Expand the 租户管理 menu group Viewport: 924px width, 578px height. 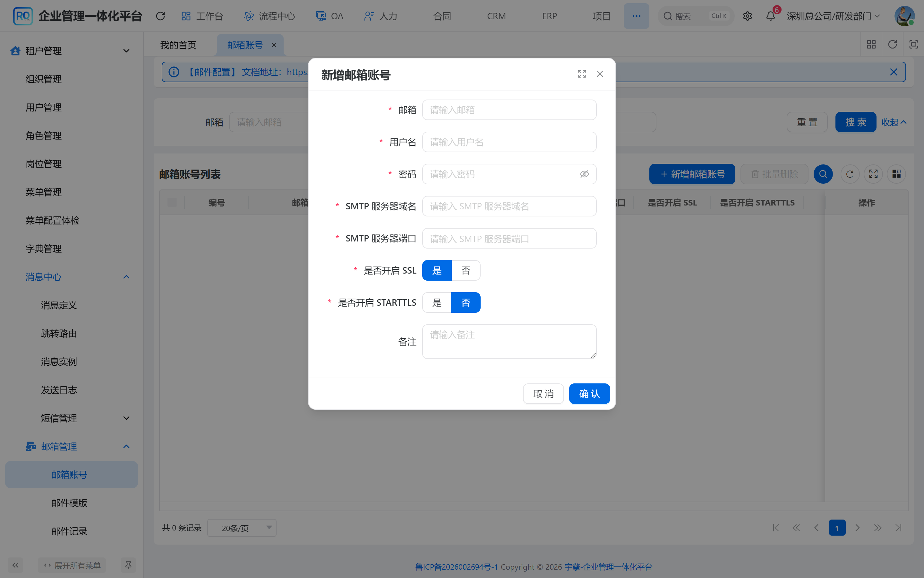72,51
